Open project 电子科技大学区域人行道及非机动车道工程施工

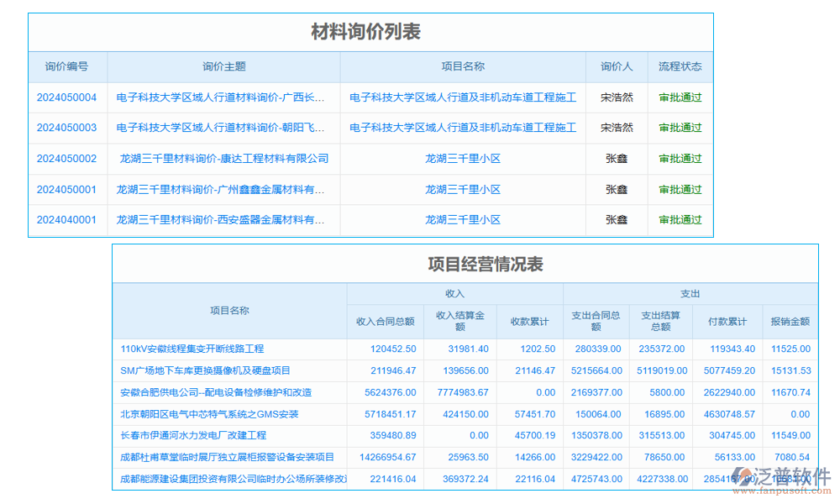(x=462, y=97)
